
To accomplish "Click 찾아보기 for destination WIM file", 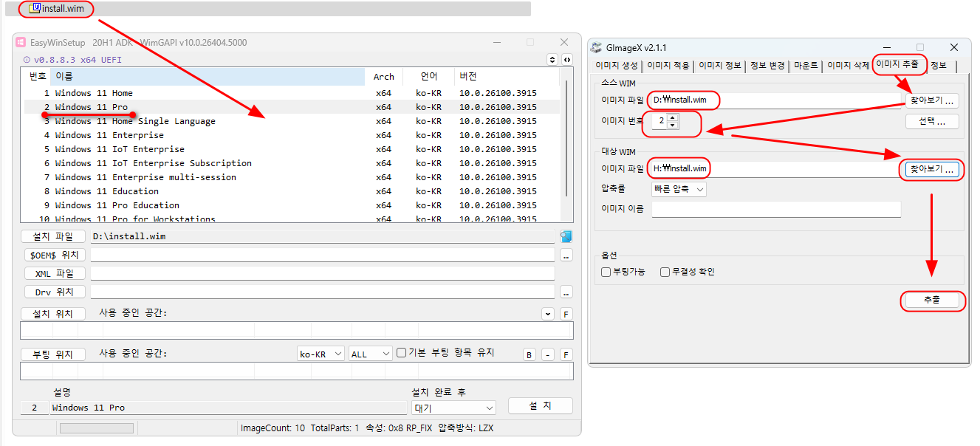I will (932, 169).
